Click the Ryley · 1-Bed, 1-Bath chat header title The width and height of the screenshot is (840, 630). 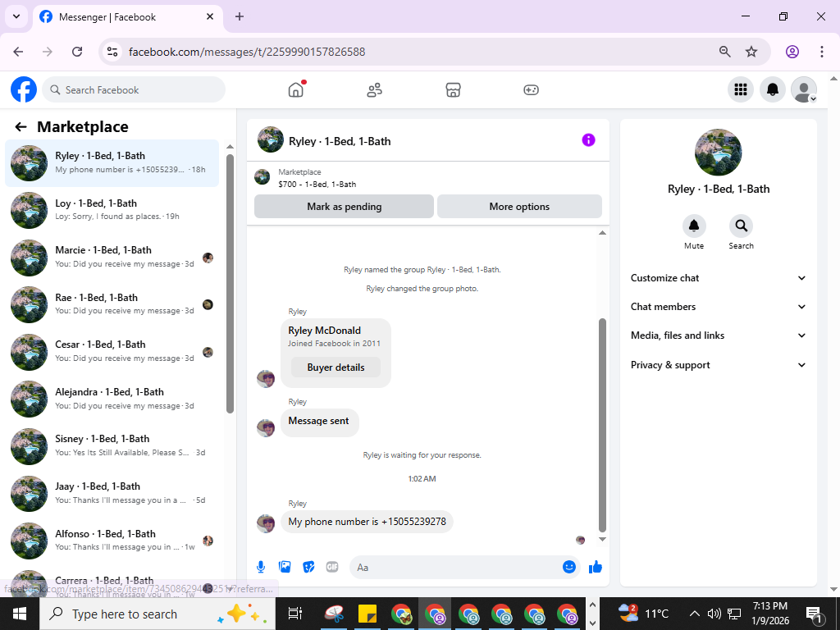click(x=340, y=141)
